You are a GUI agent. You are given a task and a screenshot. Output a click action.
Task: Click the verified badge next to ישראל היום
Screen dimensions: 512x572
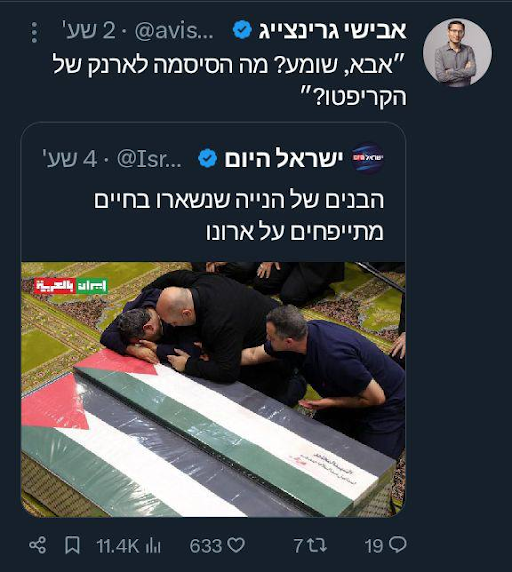click(x=207, y=158)
